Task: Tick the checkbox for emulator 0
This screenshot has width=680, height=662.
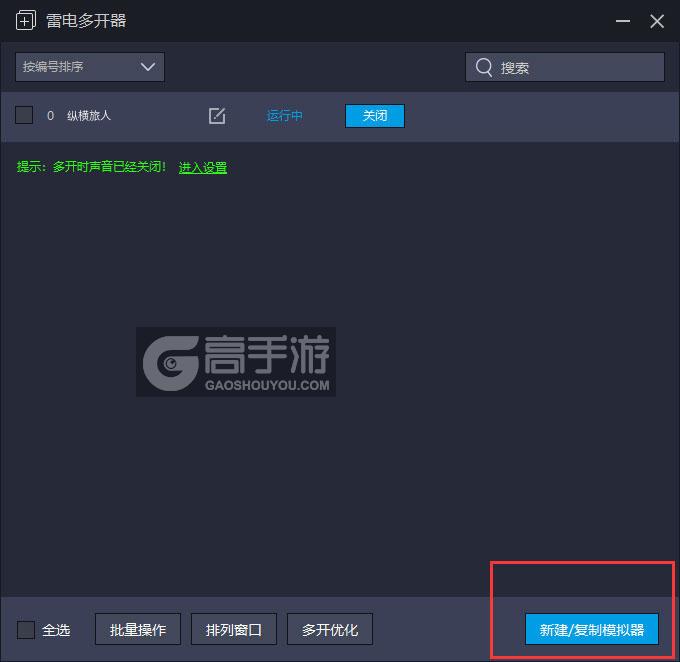Action: click(x=24, y=115)
